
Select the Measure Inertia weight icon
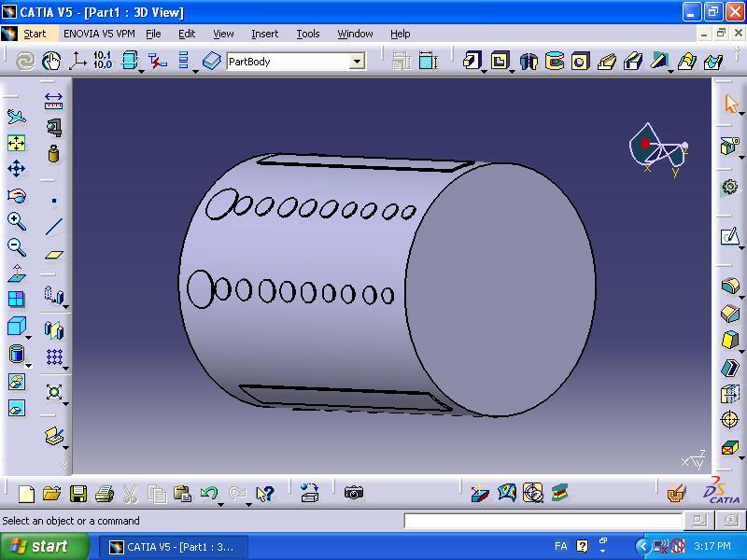(53, 153)
